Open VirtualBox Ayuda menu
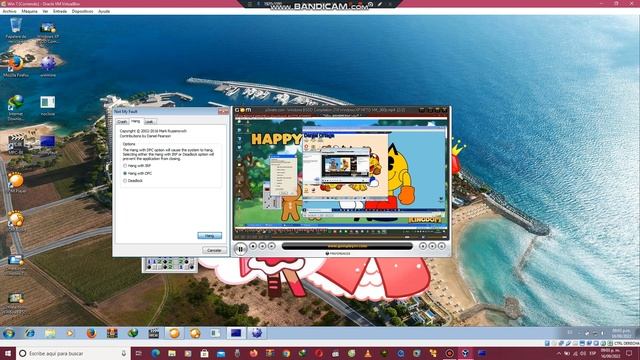 (104, 11)
